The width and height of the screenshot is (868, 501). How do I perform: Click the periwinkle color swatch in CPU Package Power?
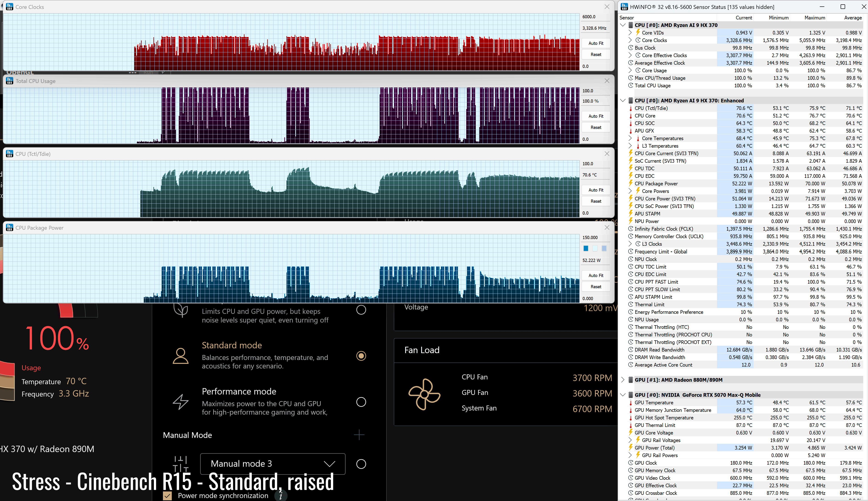coord(604,248)
